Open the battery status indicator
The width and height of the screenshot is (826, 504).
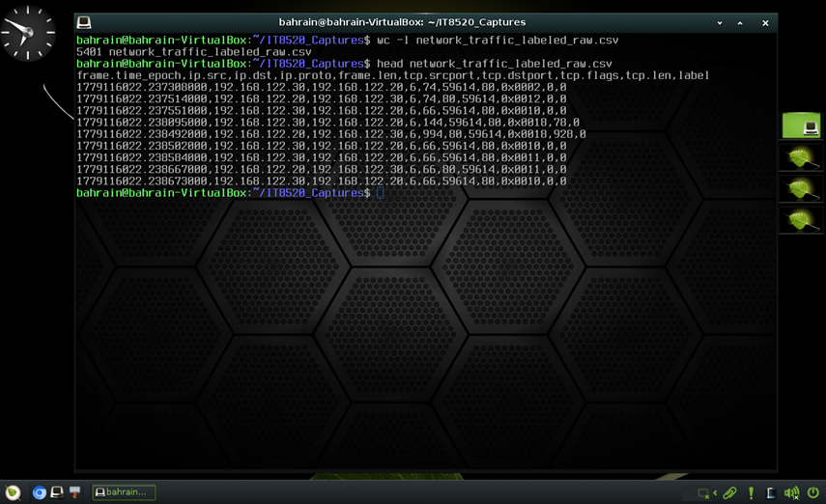[x=771, y=493]
